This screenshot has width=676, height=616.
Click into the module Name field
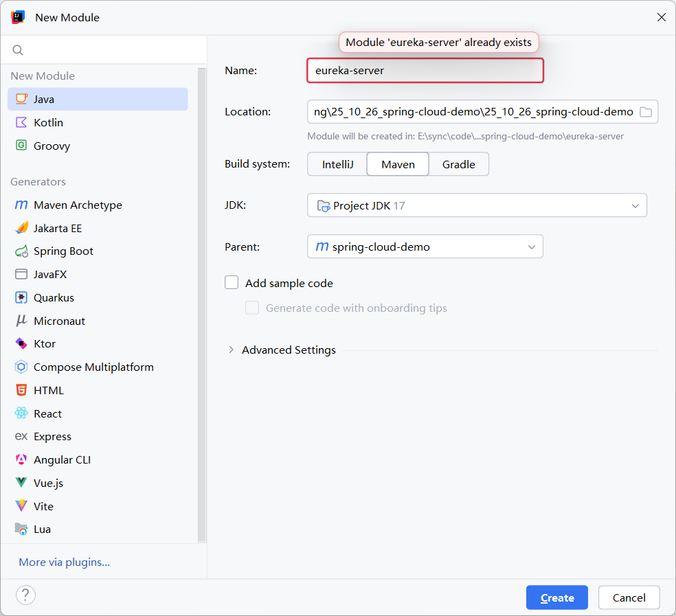pyautogui.click(x=425, y=71)
